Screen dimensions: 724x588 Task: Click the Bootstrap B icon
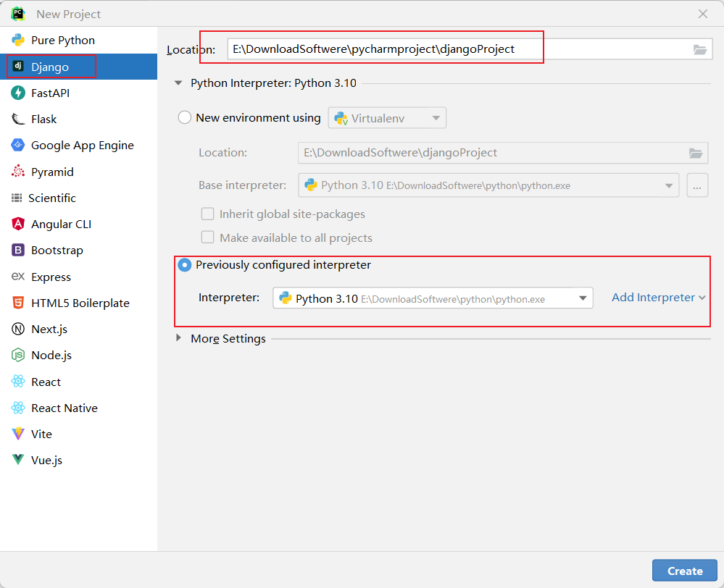click(18, 250)
